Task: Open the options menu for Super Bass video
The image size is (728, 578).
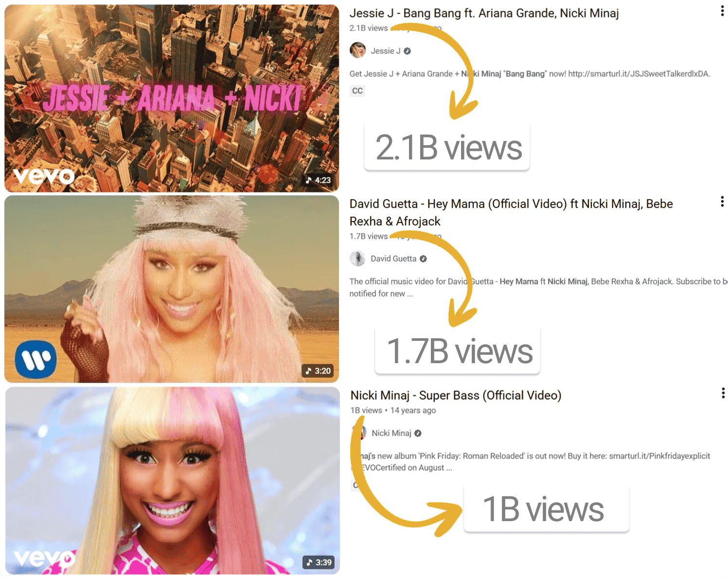Action: (723, 393)
